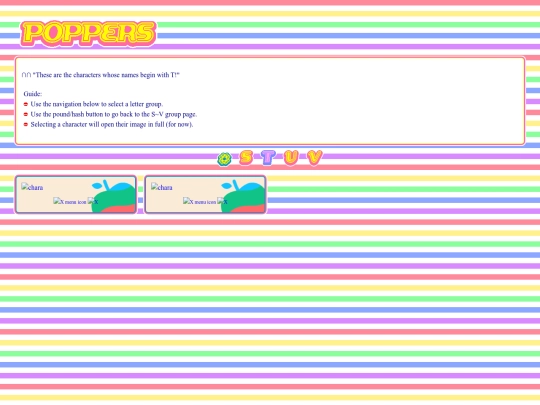540x405 pixels.
Task: Click 'Use the pound/hash button' guide line
Action: (x=114, y=114)
